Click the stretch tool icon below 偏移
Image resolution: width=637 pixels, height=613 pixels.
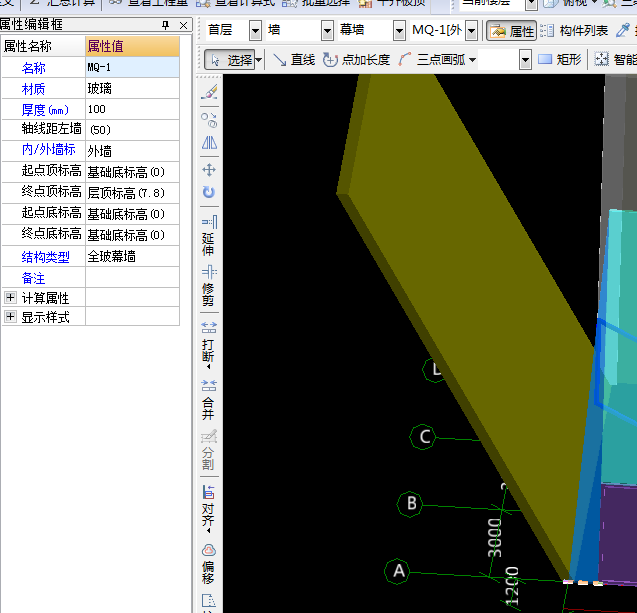click(209, 601)
